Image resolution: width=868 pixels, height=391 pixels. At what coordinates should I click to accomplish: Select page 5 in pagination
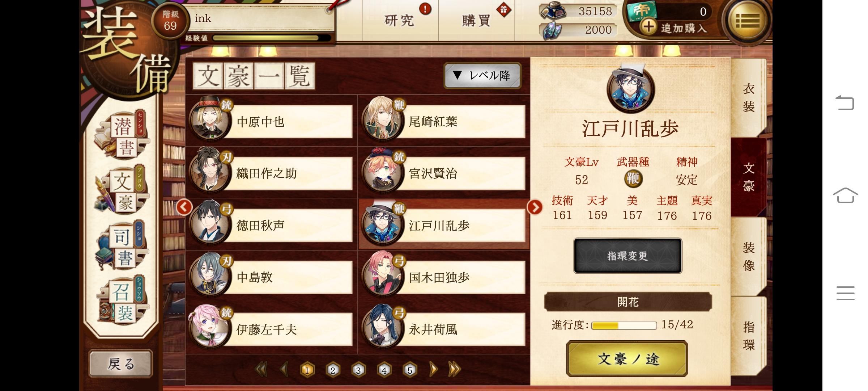pyautogui.click(x=410, y=370)
